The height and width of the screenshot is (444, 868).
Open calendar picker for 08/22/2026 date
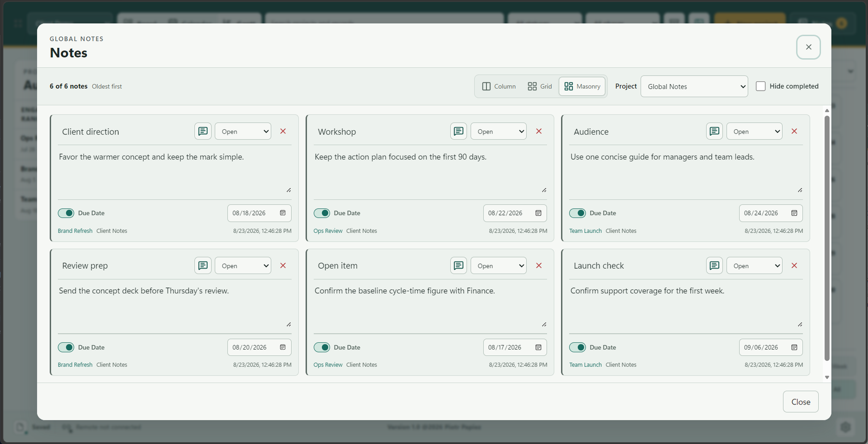tap(538, 213)
